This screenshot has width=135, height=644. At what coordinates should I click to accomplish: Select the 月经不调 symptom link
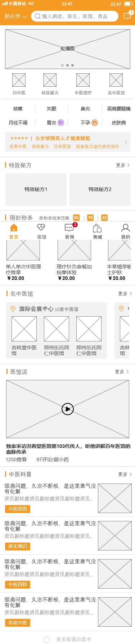pyautogui.click(x=18, y=123)
